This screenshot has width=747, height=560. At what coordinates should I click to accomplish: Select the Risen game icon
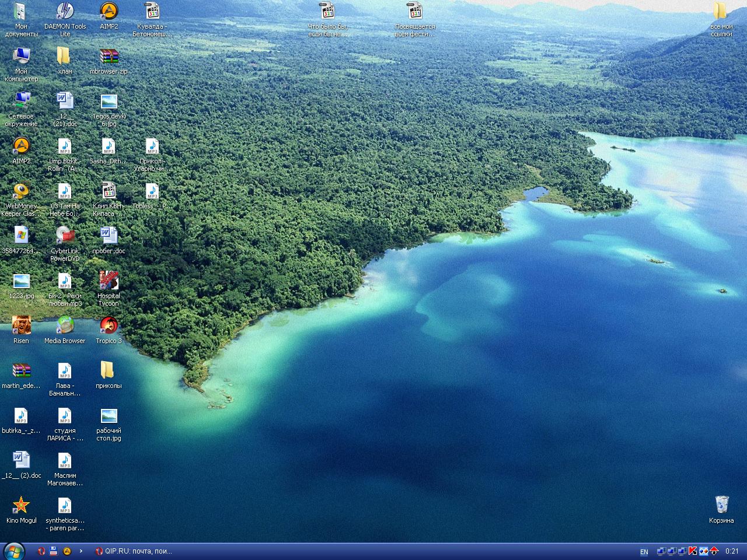[21, 331]
